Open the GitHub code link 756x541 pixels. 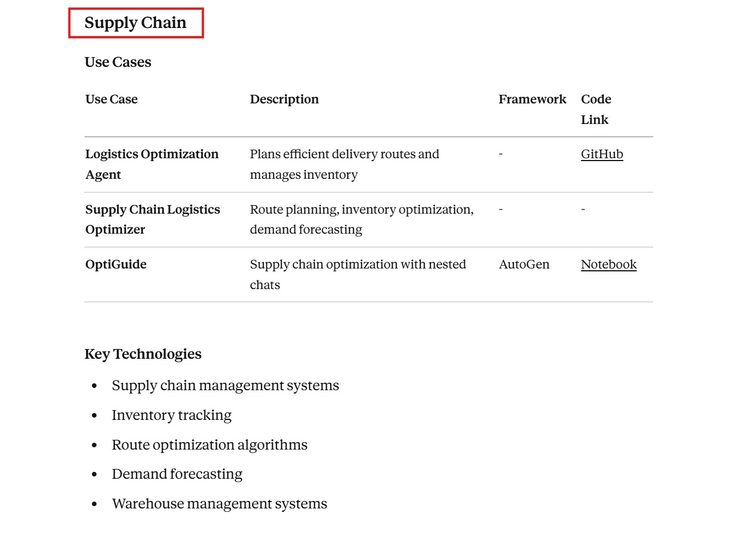click(602, 154)
